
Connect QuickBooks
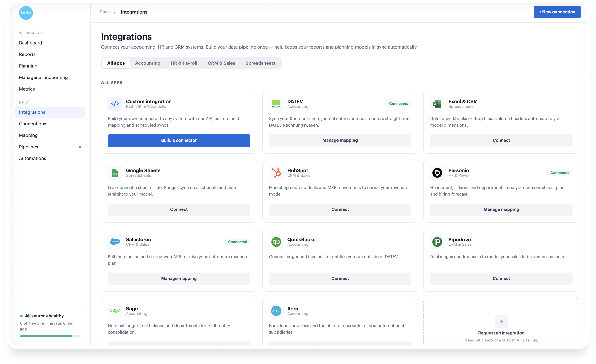pyautogui.click(x=340, y=278)
